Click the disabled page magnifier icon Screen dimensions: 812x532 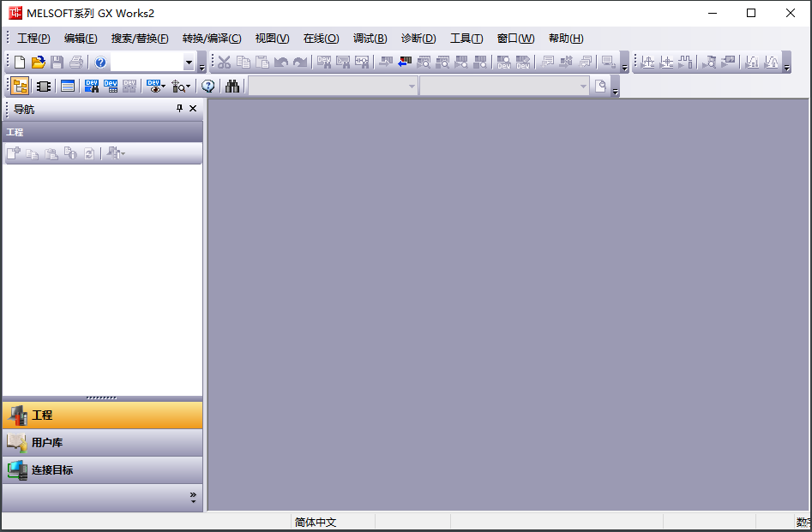click(601, 87)
